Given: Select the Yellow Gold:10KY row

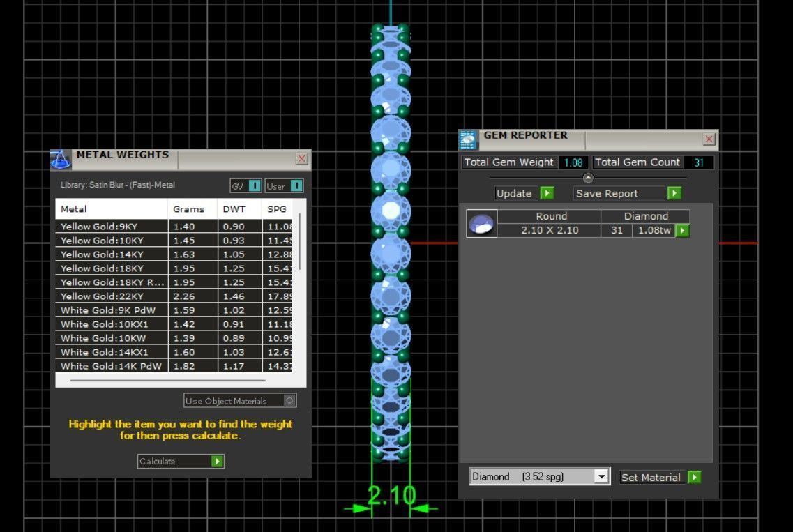Looking at the screenshot, I should coord(174,241).
